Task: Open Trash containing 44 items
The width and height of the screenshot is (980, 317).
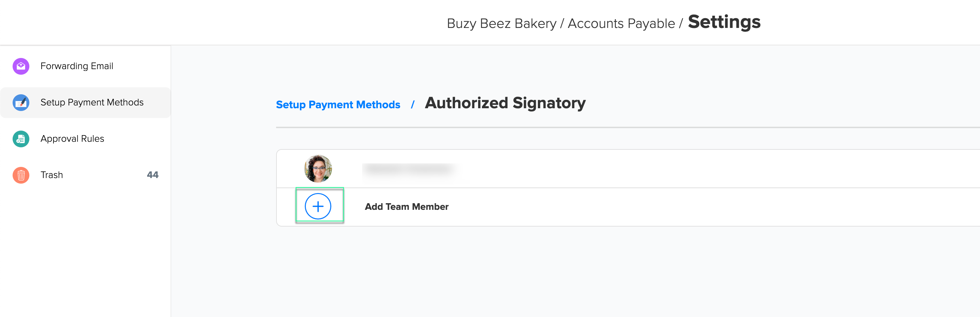Action: [51, 175]
